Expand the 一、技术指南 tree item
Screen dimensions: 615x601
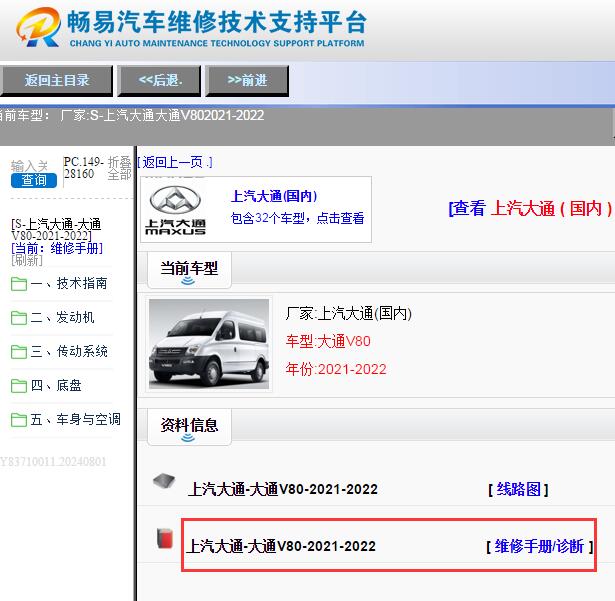pos(68,283)
